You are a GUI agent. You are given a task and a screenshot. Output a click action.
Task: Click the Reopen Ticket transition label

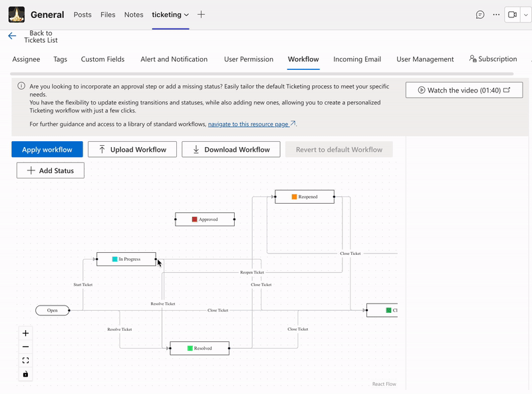(x=252, y=272)
